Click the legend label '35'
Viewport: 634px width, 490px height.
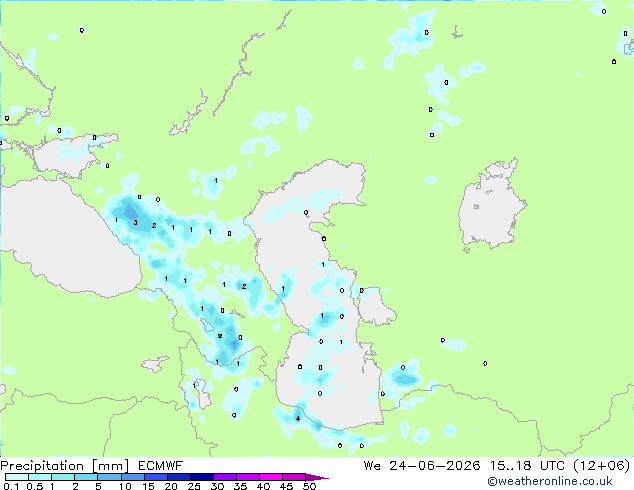(240, 486)
